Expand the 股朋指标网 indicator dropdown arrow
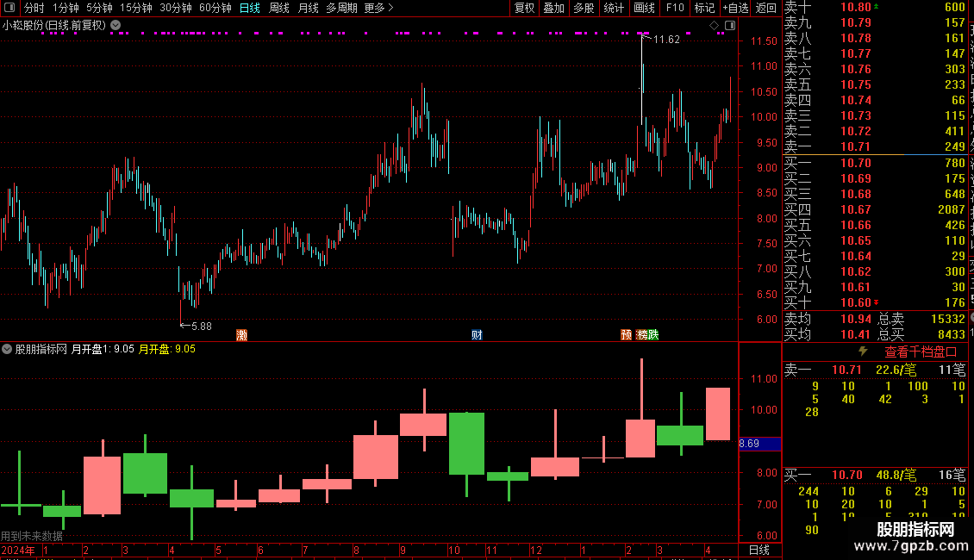Image resolution: width=974 pixels, height=560 pixels. click(x=7, y=349)
